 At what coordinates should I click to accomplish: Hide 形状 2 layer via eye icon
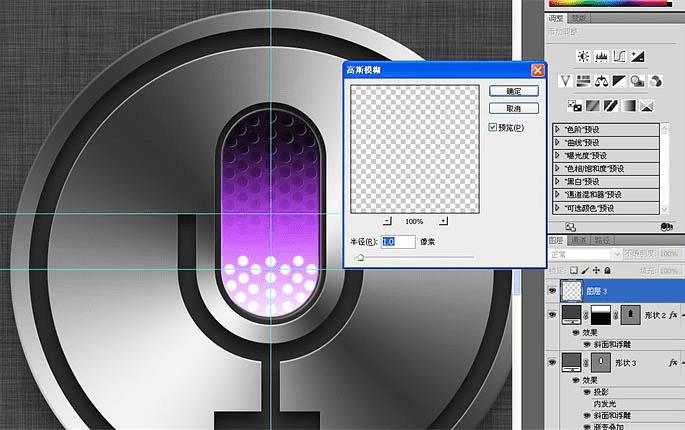tap(553, 315)
